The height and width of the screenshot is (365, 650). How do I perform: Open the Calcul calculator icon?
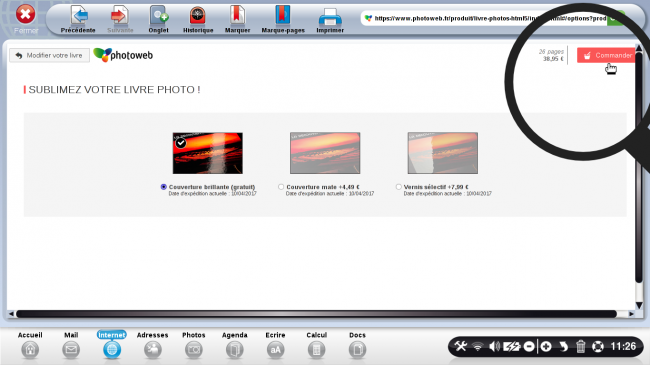(x=316, y=350)
